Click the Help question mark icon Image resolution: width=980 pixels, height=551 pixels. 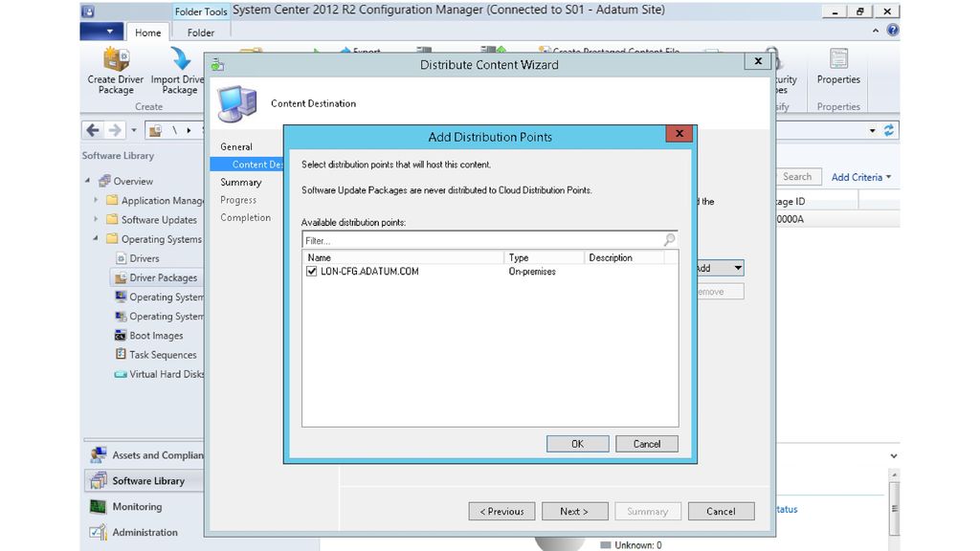tap(893, 30)
